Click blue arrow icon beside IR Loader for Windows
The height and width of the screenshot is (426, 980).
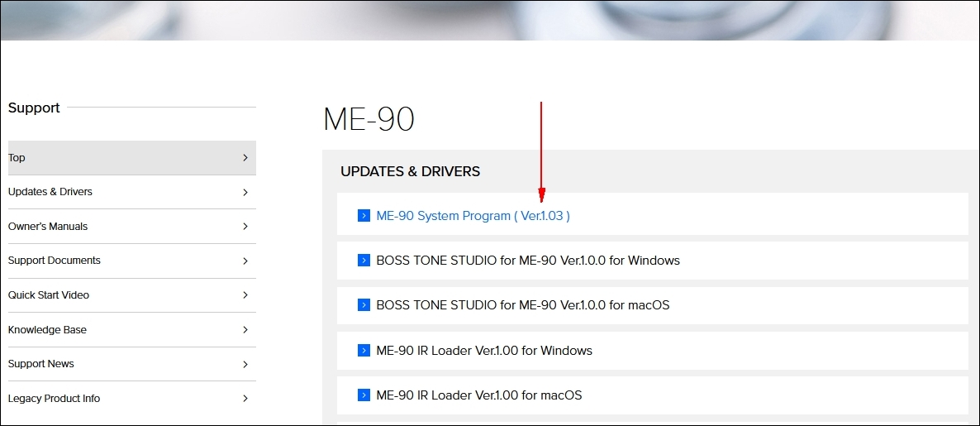[x=364, y=350]
